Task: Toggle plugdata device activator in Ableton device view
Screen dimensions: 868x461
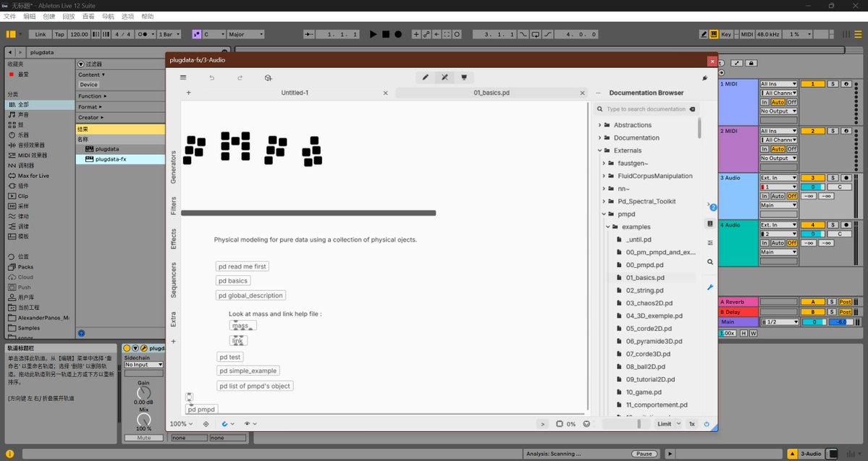Action: coord(127,348)
